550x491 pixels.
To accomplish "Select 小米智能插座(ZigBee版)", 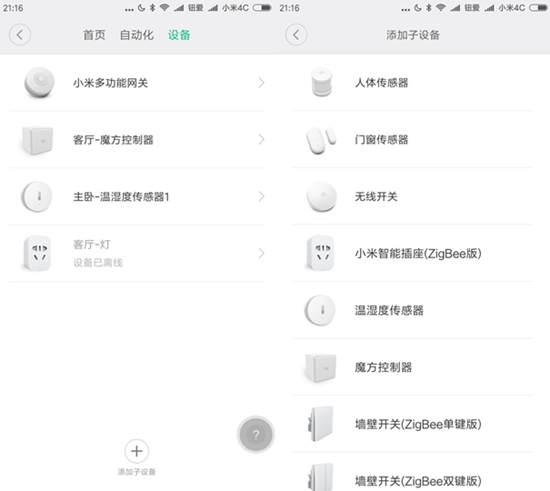I will 413,253.
